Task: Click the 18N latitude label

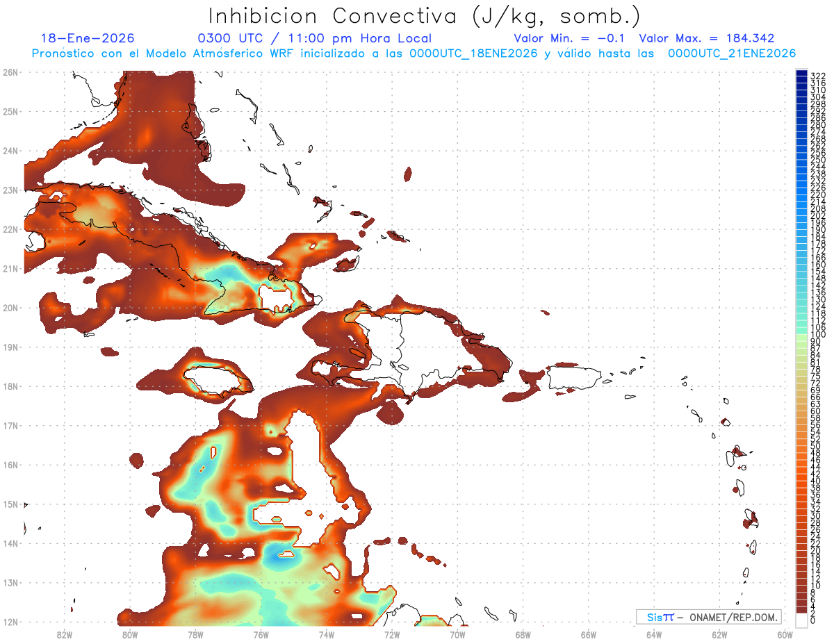Action: (x=10, y=386)
